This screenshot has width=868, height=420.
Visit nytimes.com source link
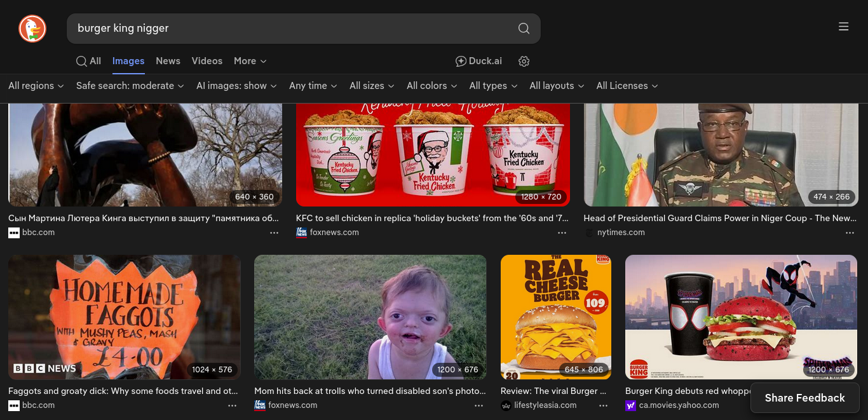pos(621,233)
